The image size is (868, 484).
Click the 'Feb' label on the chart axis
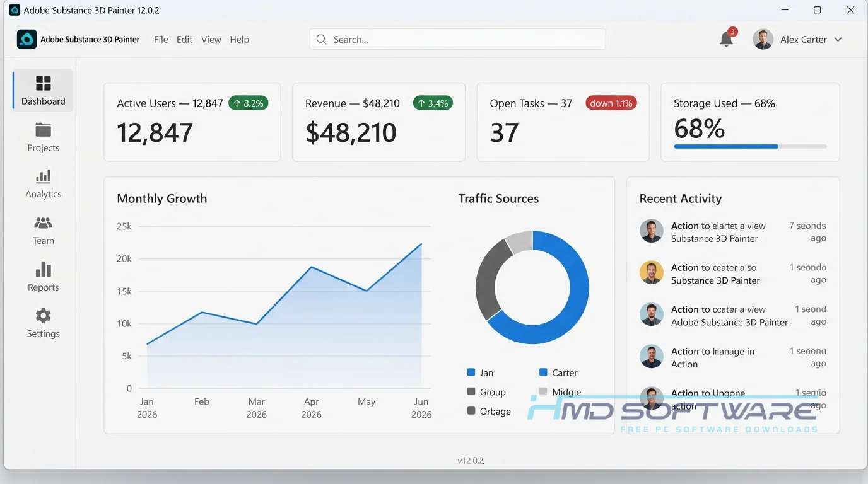pos(202,401)
